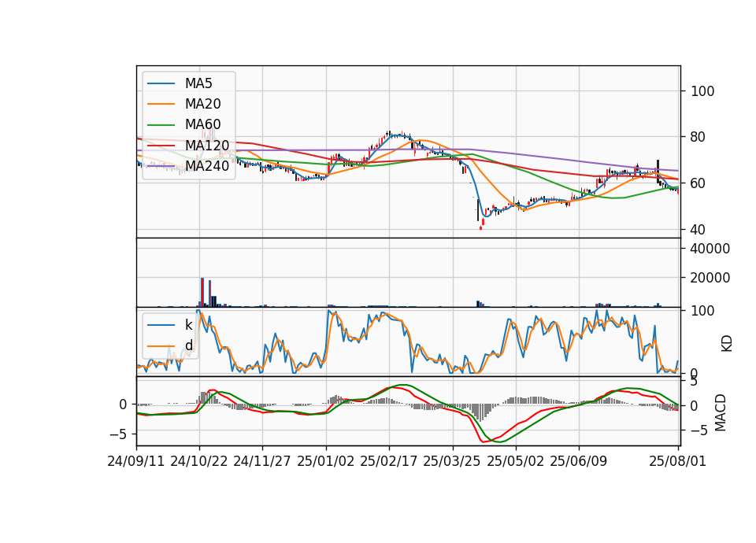
Task: Click the MA120 legend label
Action: [207, 146]
